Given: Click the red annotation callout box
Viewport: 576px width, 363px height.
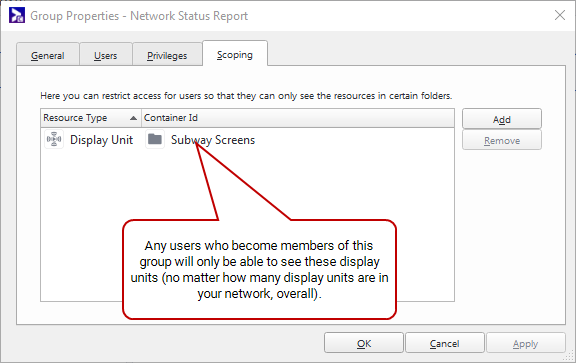Looking at the screenshot, I should 259,269.
